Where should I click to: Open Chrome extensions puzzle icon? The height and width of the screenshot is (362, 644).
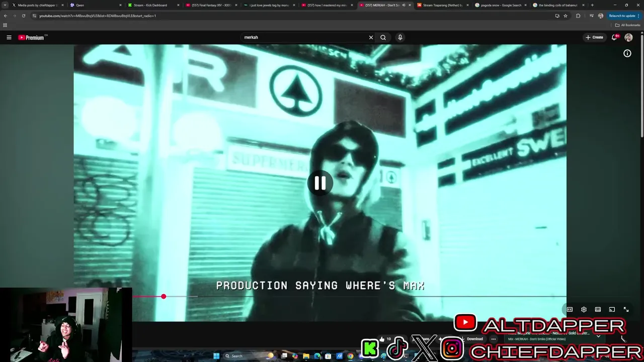click(x=578, y=16)
